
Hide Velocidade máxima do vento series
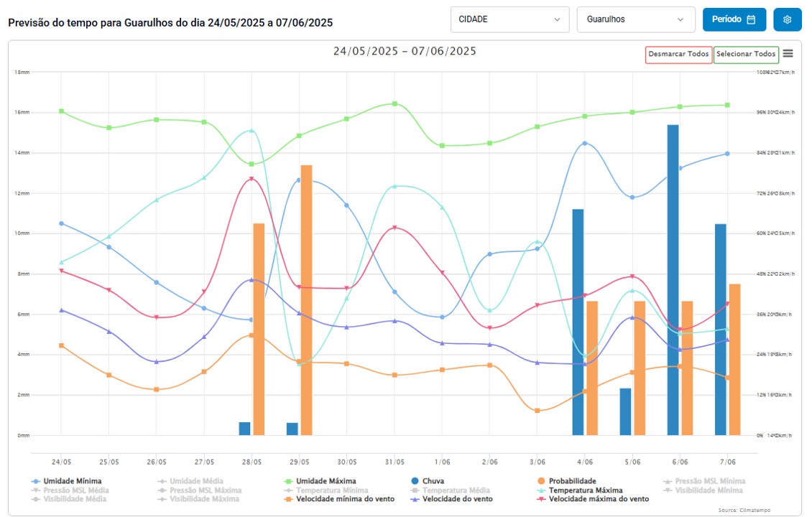(x=599, y=499)
